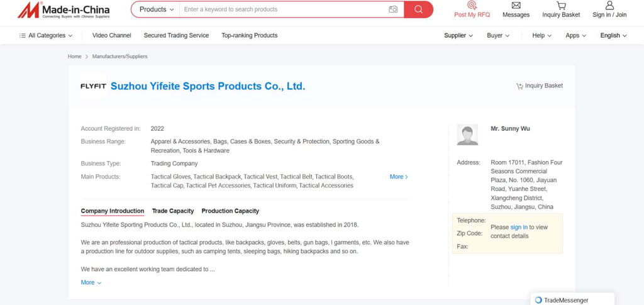Change language via English dropdown
Viewport: 644px width, 305px height.
tap(613, 36)
